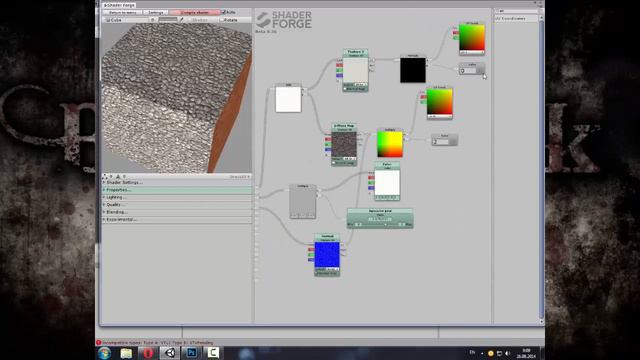Viewport: 640px width, 360px height.
Task: Select the topmost UV Coord node
Action: [472, 39]
